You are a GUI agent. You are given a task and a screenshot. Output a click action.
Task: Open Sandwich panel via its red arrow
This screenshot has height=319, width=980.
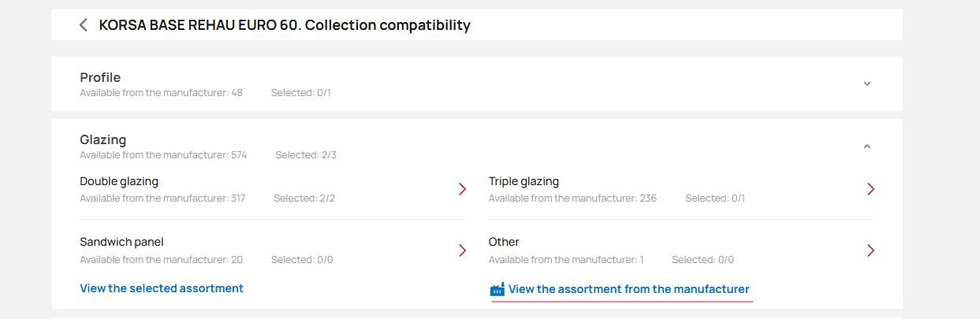tap(463, 250)
